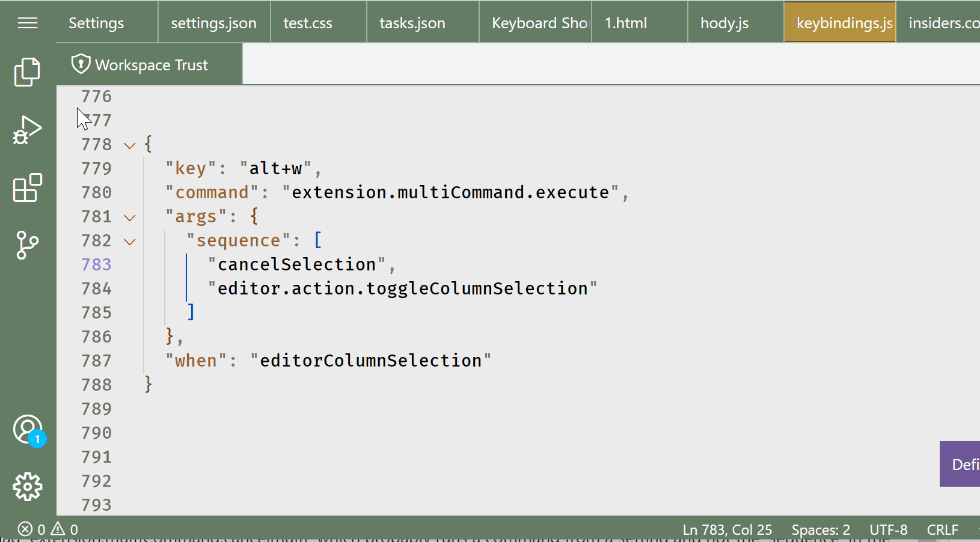Click the purple Define Keybinding button
Viewport: 980px width, 542px height.
coord(963,464)
